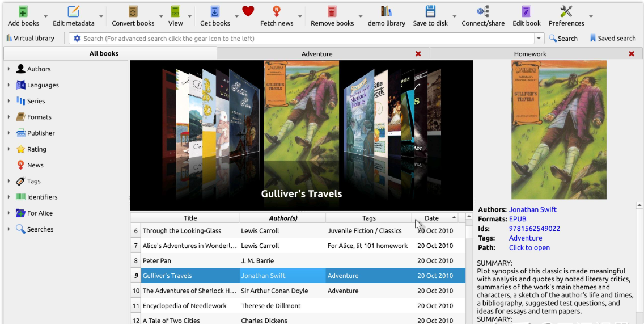Viewport: 644px width, 324px height.
Task: Launch the Convert books tool
Action: point(133,16)
